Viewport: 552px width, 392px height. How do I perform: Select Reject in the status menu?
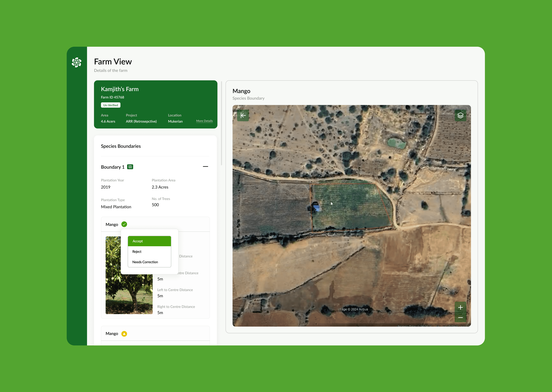149,252
